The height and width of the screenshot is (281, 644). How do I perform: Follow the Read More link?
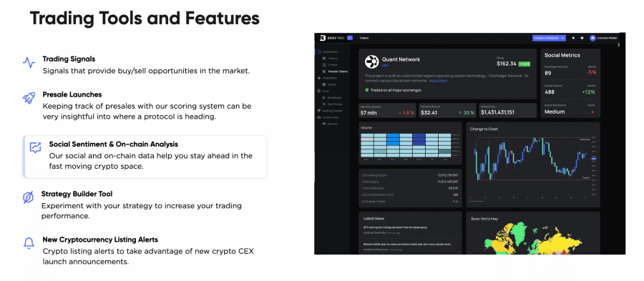click(x=438, y=81)
